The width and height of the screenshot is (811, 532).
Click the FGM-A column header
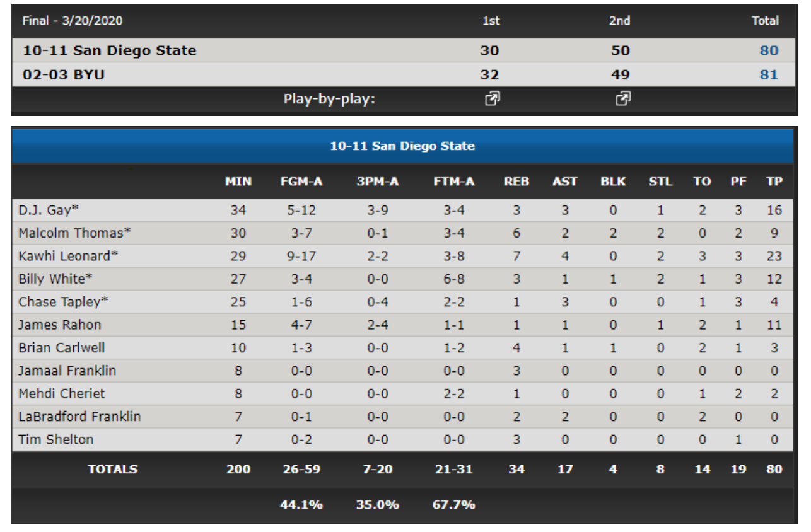tap(301, 182)
